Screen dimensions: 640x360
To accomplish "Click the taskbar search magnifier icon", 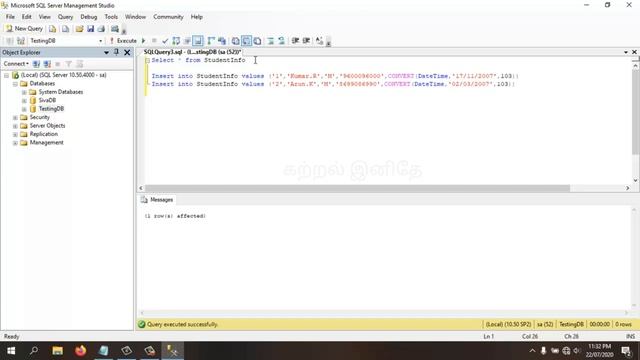I will (x=34, y=351).
